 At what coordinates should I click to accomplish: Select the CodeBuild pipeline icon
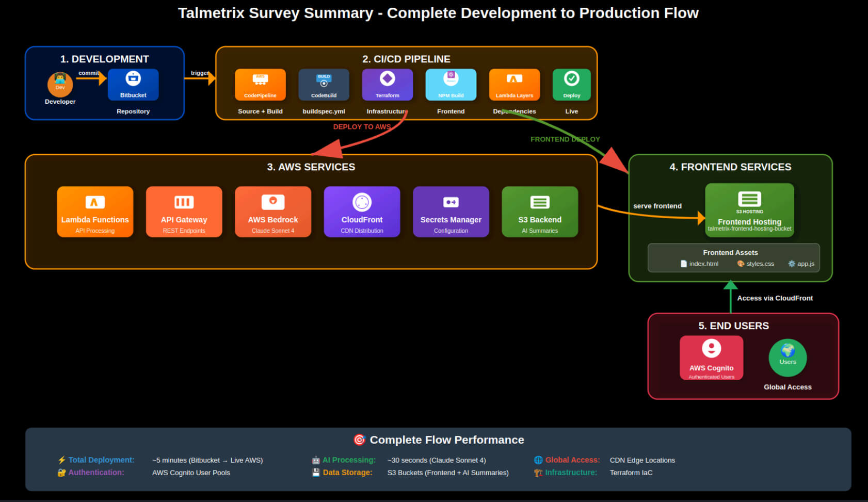coord(324,85)
